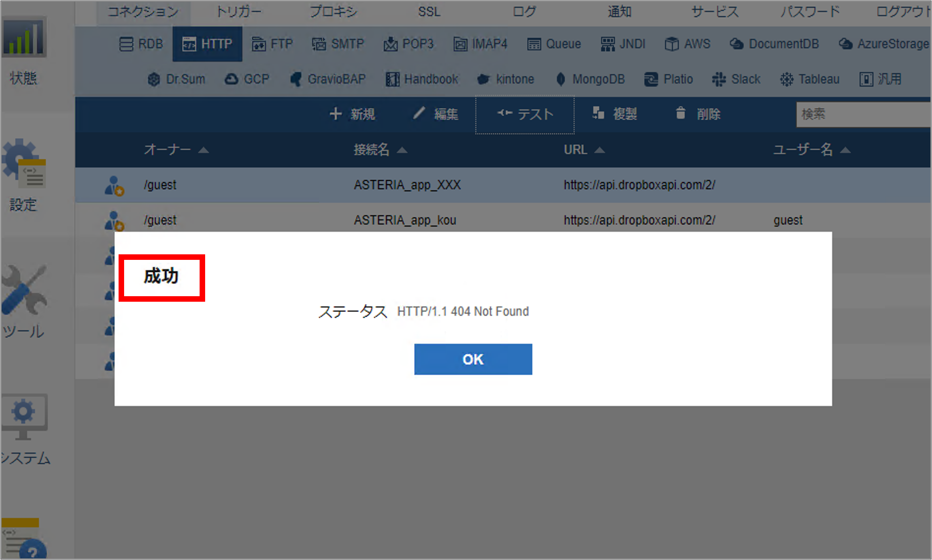Click the 削除 delete button

click(x=698, y=114)
